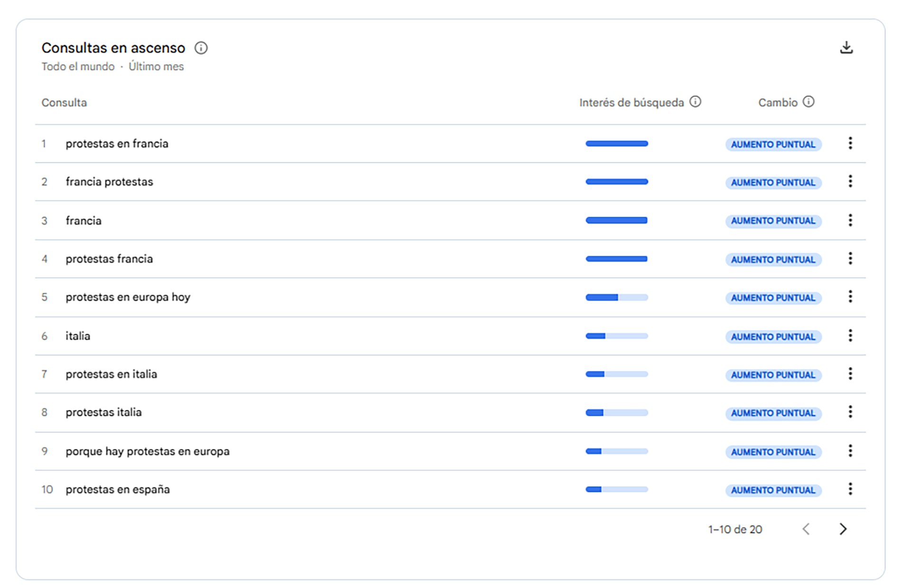
Task: Select query protestas en españa
Action: point(118,490)
